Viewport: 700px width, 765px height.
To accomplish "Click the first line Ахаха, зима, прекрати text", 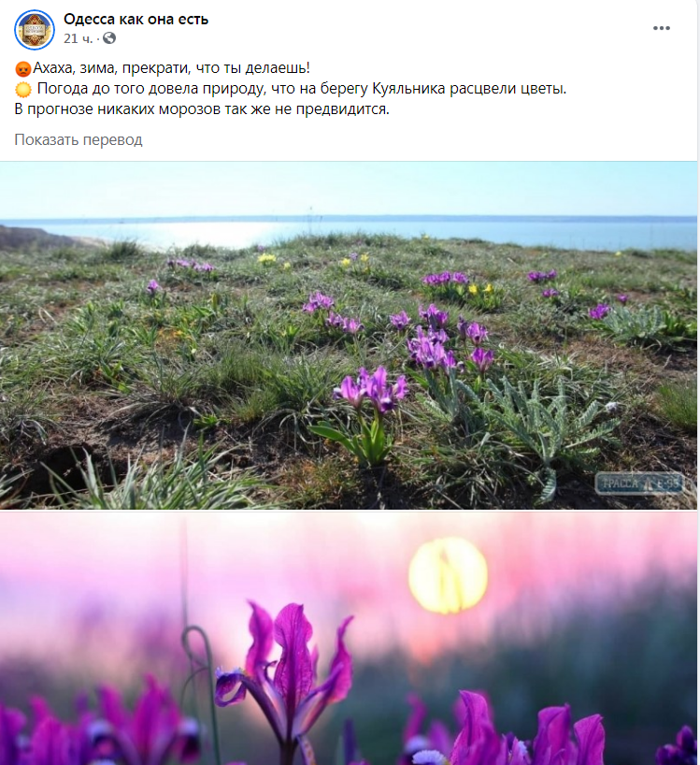I will point(171,68).
